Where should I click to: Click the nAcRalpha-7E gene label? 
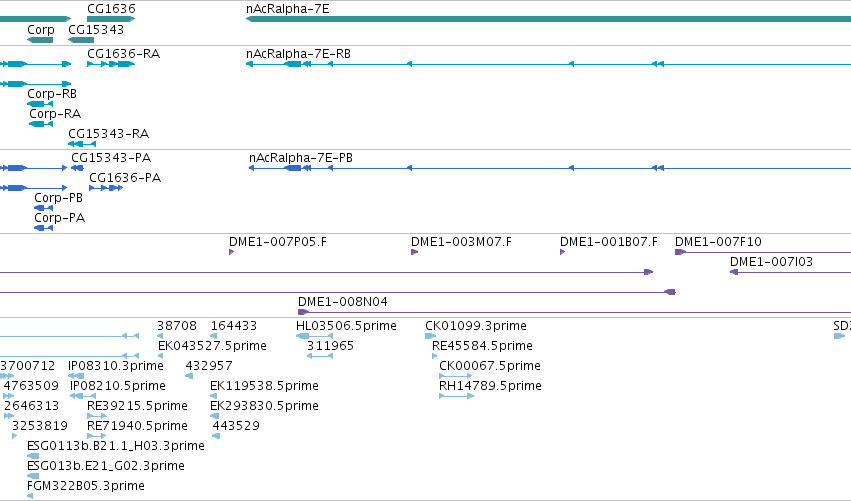pos(288,9)
